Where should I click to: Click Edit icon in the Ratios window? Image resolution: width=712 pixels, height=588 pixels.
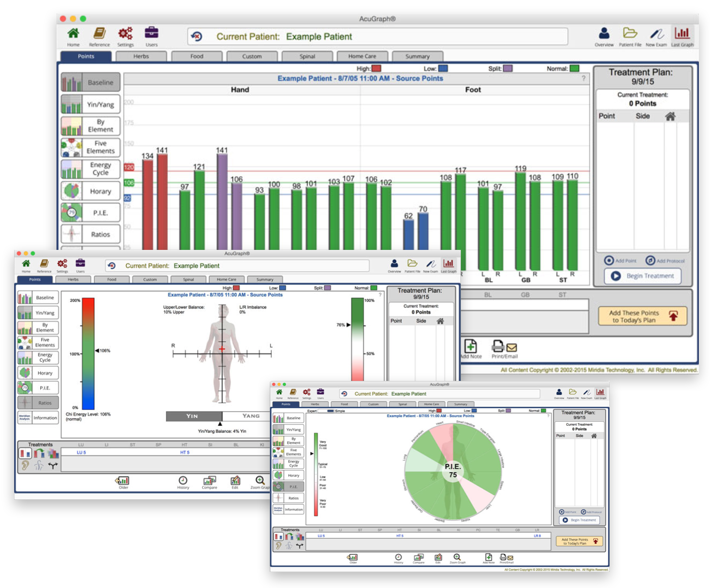[235, 481]
